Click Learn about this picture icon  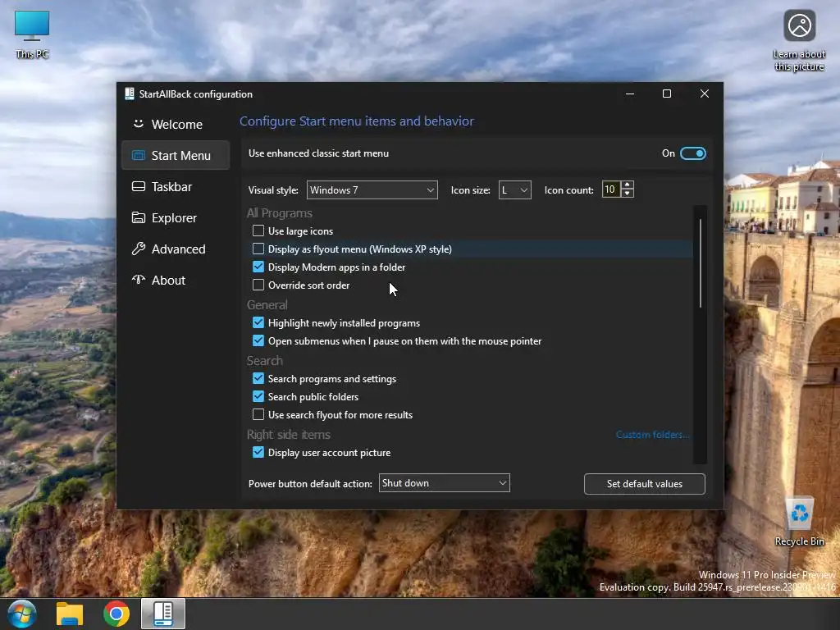[799, 41]
